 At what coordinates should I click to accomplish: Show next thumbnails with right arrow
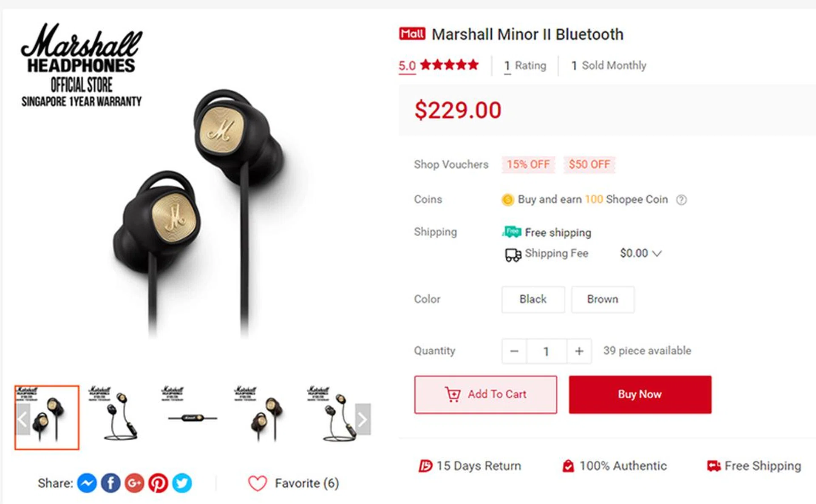[x=363, y=419]
